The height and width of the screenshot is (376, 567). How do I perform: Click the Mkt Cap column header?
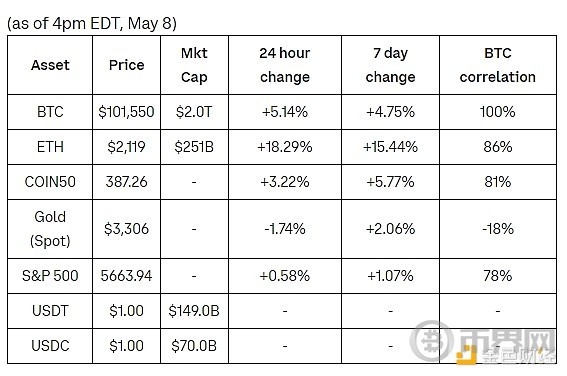(194, 65)
